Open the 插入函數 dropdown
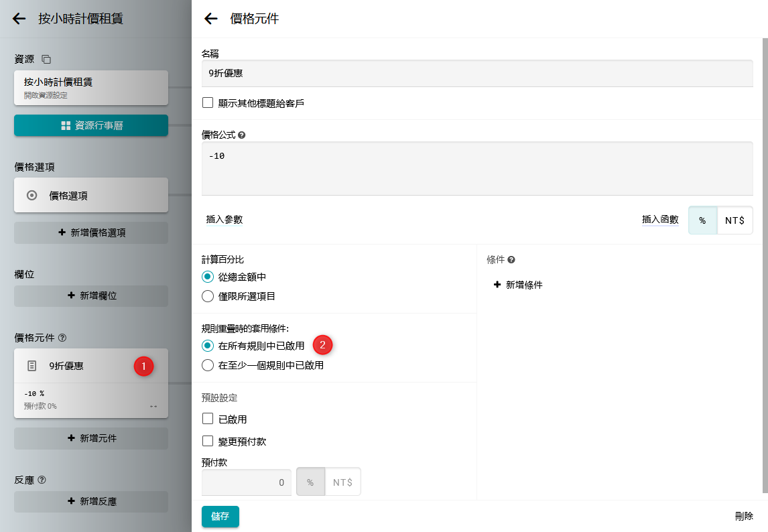Viewport: 768px width, 532px height. click(660, 219)
